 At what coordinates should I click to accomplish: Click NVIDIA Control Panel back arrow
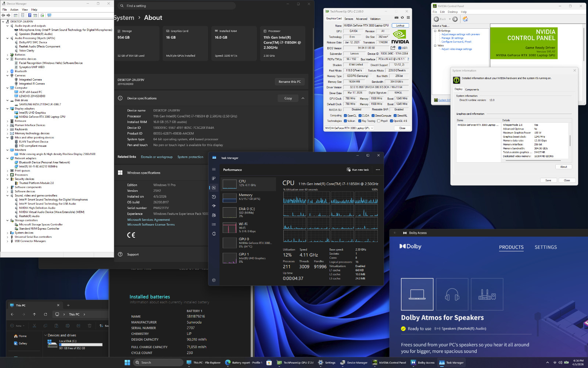(436, 19)
